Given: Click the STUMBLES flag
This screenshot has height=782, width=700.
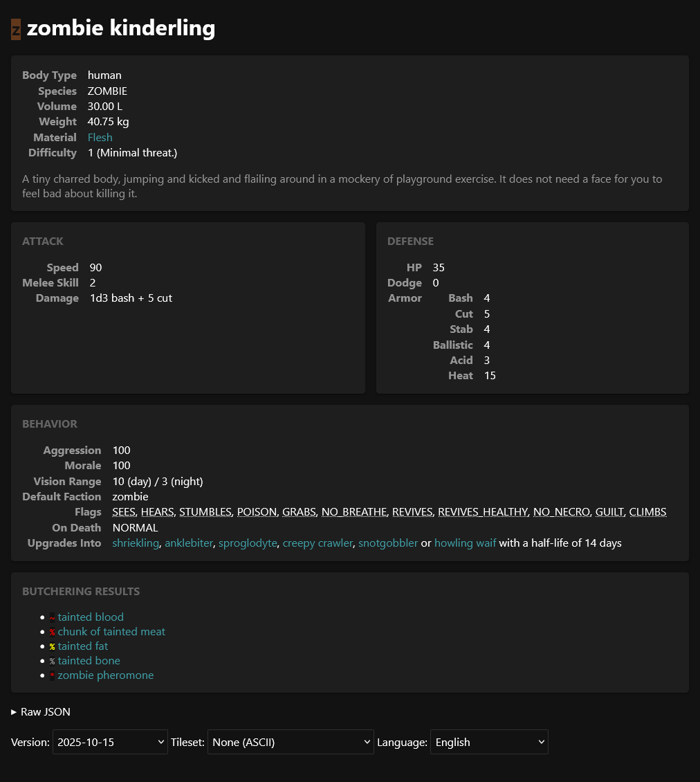Looking at the screenshot, I should pyautogui.click(x=205, y=511).
